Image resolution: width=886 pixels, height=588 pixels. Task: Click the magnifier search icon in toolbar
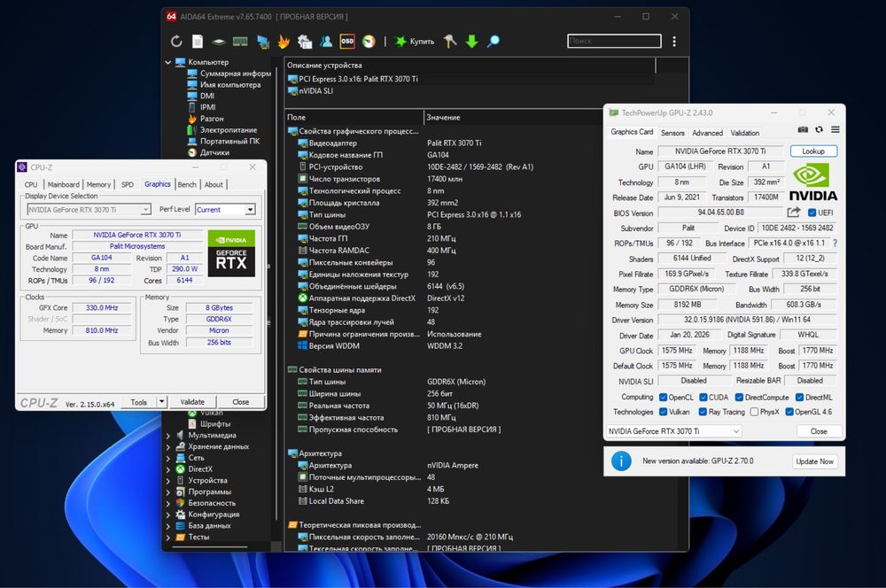494,42
